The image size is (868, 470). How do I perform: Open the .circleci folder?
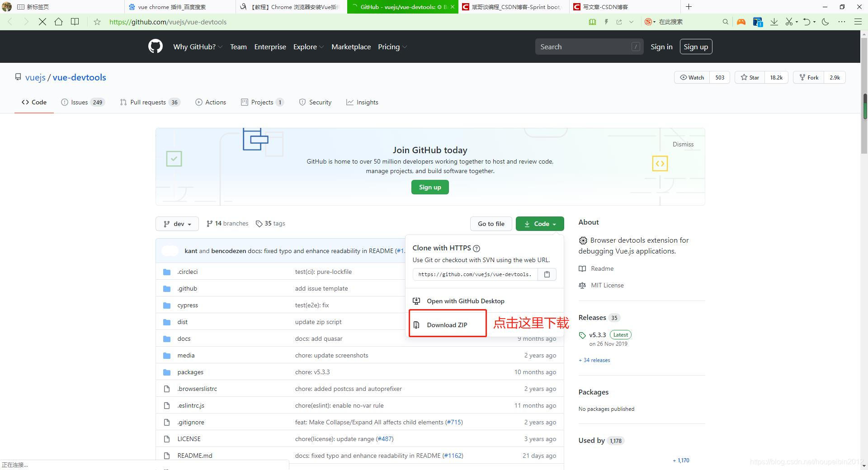[x=188, y=272]
